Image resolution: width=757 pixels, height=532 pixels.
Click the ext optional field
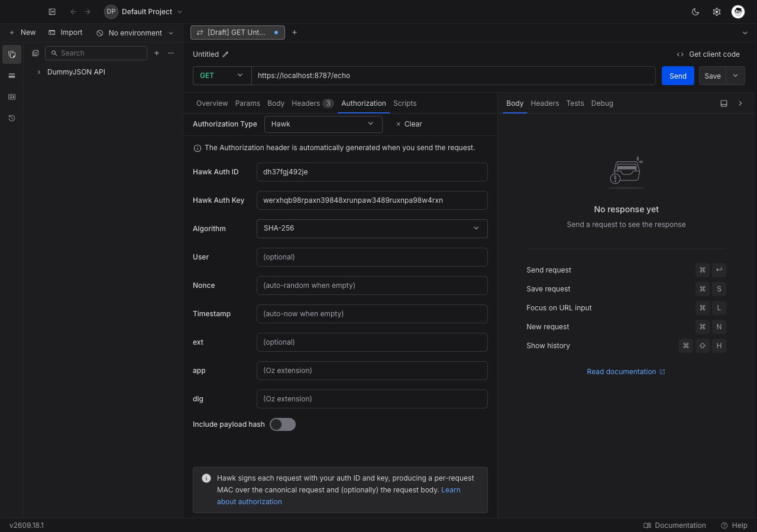point(372,342)
